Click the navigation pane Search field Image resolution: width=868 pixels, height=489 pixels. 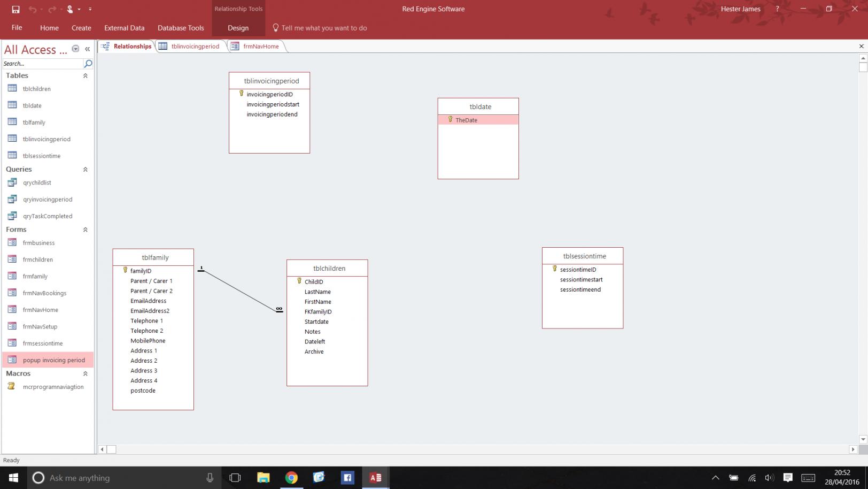[x=43, y=64]
